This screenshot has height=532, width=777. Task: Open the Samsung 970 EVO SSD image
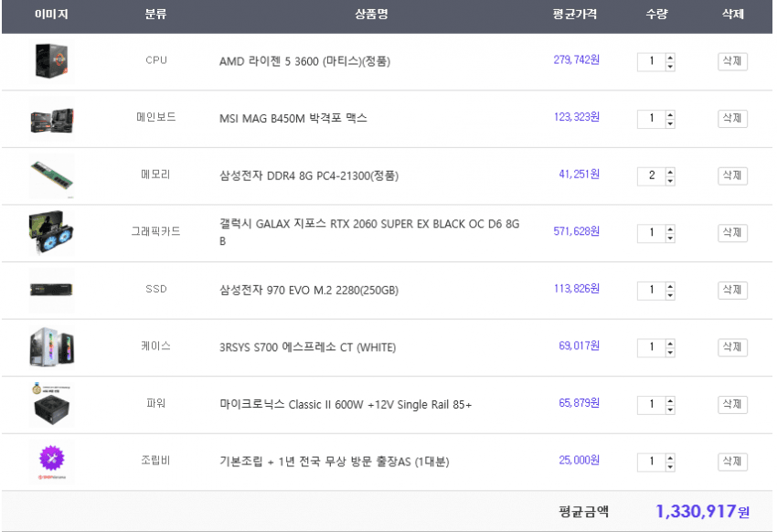51,290
